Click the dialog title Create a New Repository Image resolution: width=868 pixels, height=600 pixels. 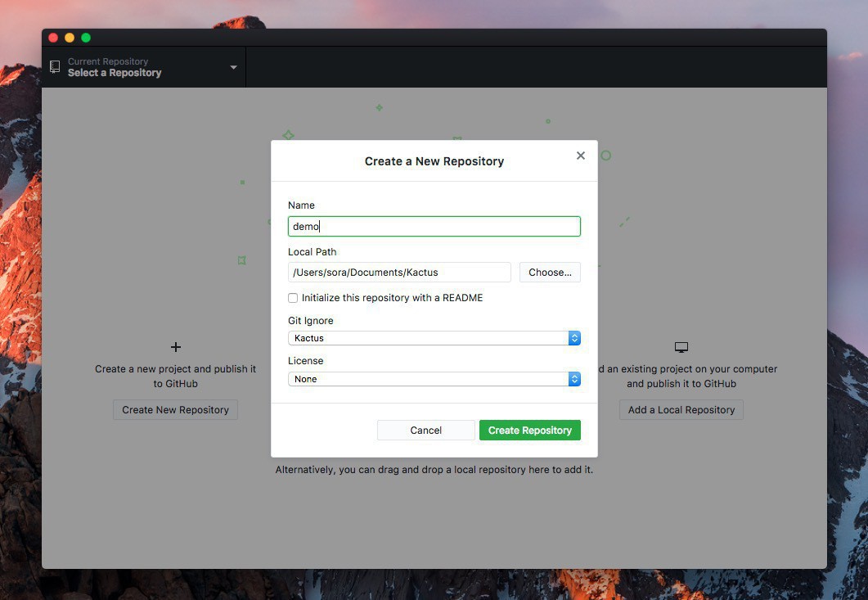point(434,161)
